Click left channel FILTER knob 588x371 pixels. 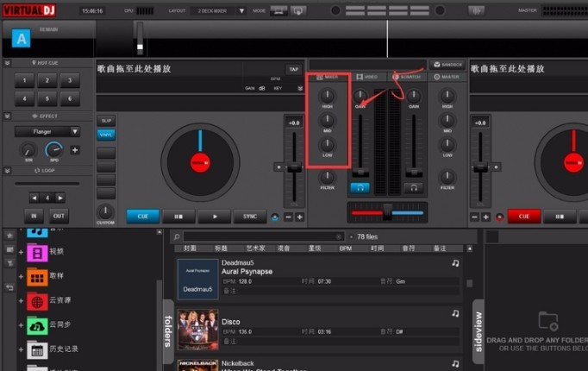click(328, 177)
